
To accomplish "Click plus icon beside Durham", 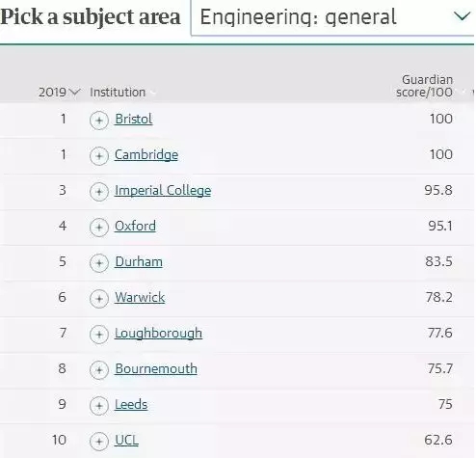I will pos(99,263).
